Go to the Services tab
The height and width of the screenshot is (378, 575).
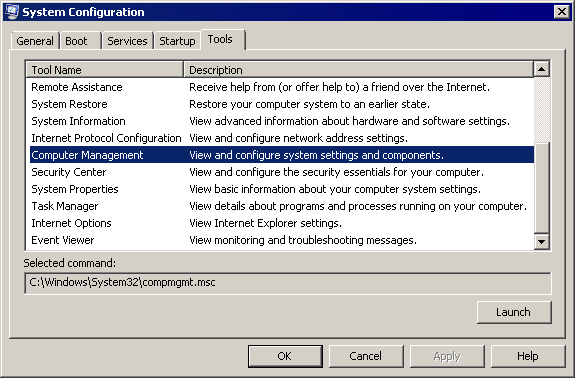tap(127, 41)
